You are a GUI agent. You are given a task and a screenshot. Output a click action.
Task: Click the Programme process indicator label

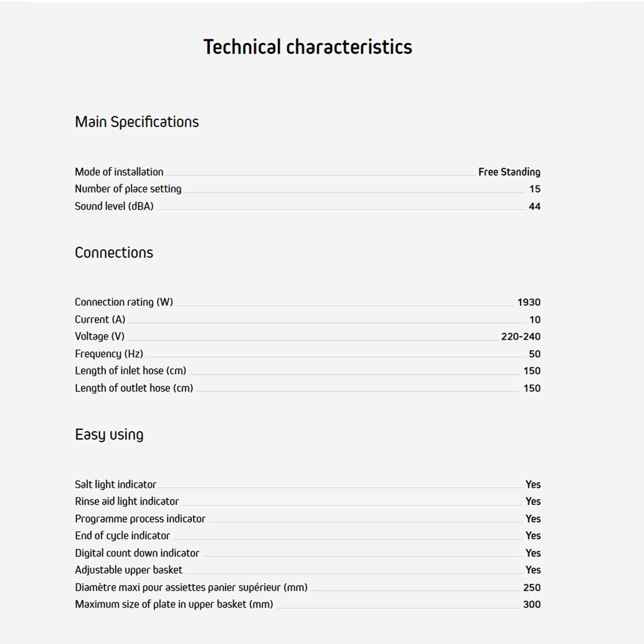point(140,519)
